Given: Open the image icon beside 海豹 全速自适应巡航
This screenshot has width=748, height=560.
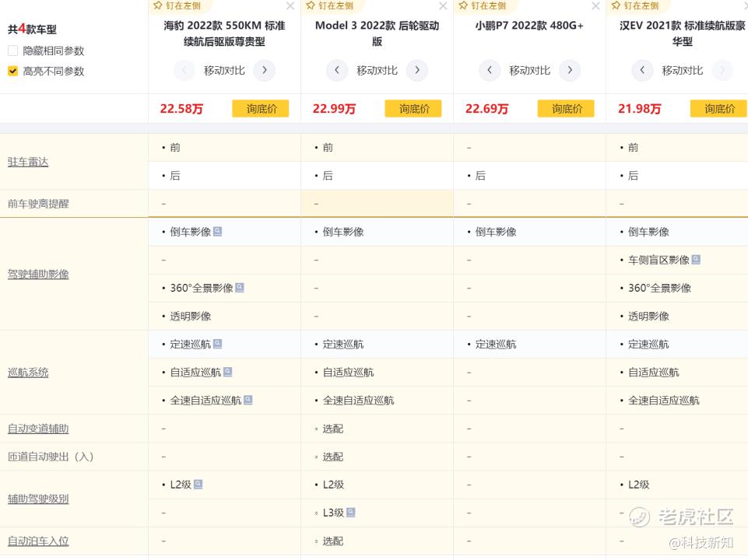Looking at the screenshot, I should (x=248, y=401).
